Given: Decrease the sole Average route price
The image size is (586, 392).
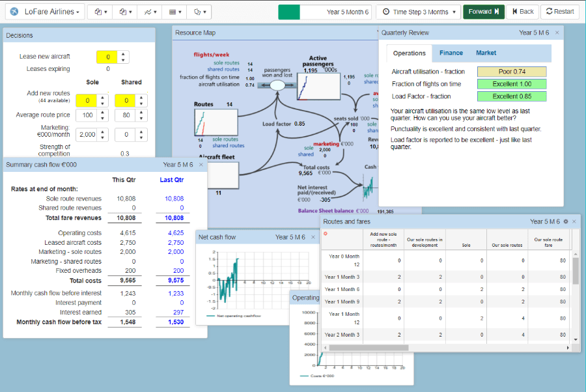Looking at the screenshot, I should pyautogui.click(x=102, y=119).
